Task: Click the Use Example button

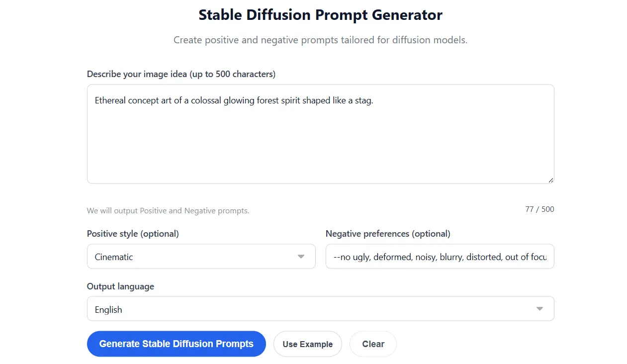Action: click(307, 344)
